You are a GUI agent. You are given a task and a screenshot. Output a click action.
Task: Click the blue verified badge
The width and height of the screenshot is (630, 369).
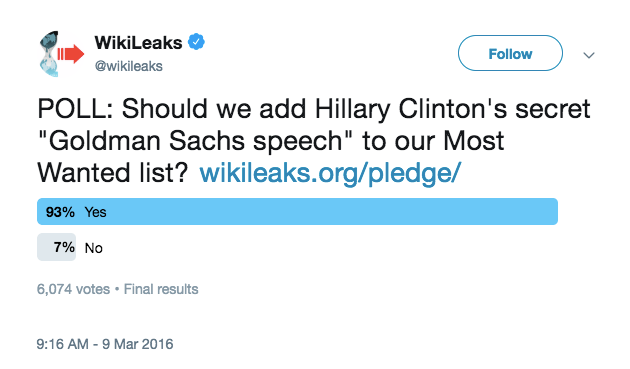196,42
